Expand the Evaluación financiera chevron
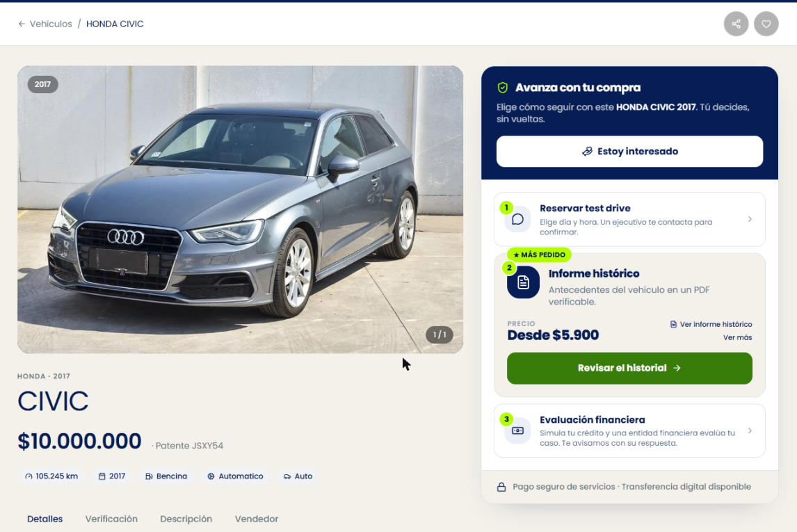The width and height of the screenshot is (797, 532). point(750,431)
